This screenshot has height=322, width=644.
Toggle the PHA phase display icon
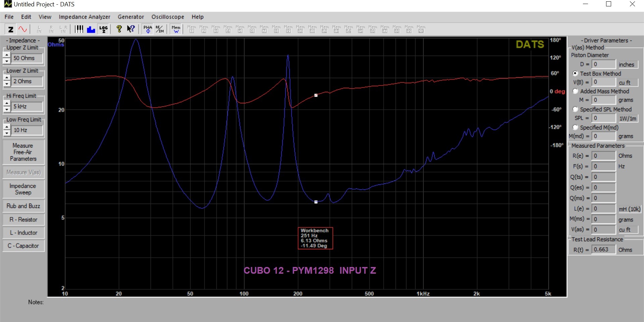[x=148, y=29]
